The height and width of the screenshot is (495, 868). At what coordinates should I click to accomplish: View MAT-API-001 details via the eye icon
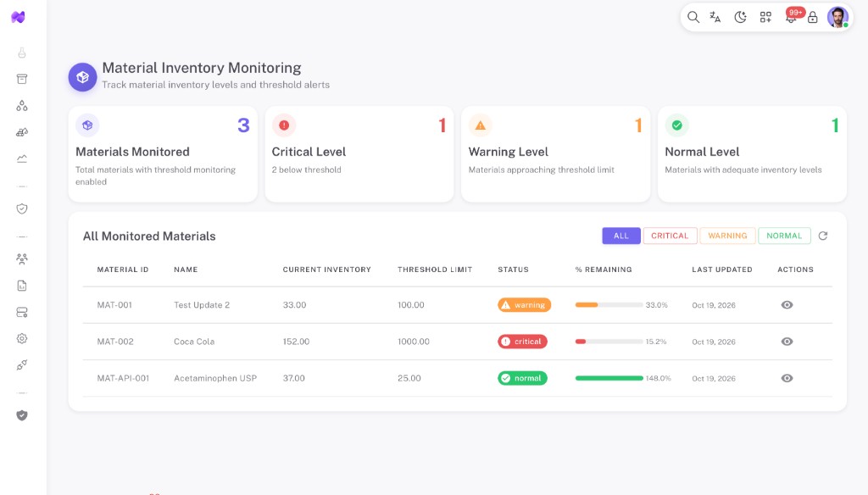pyautogui.click(x=787, y=378)
